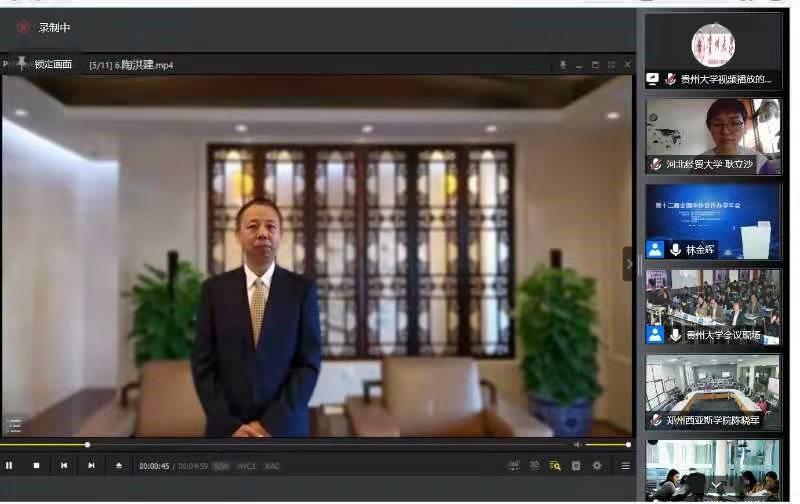Toggle the pin 锁定画面 lock screen
The image size is (800, 504).
(22, 63)
